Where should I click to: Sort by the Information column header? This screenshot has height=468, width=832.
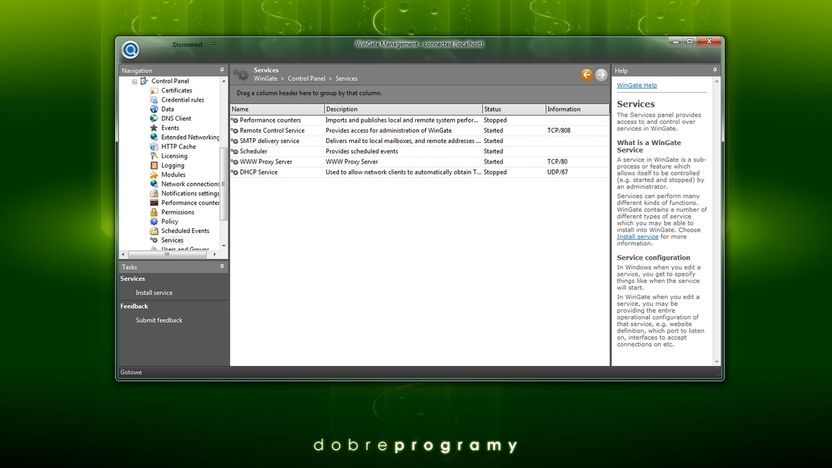point(577,109)
